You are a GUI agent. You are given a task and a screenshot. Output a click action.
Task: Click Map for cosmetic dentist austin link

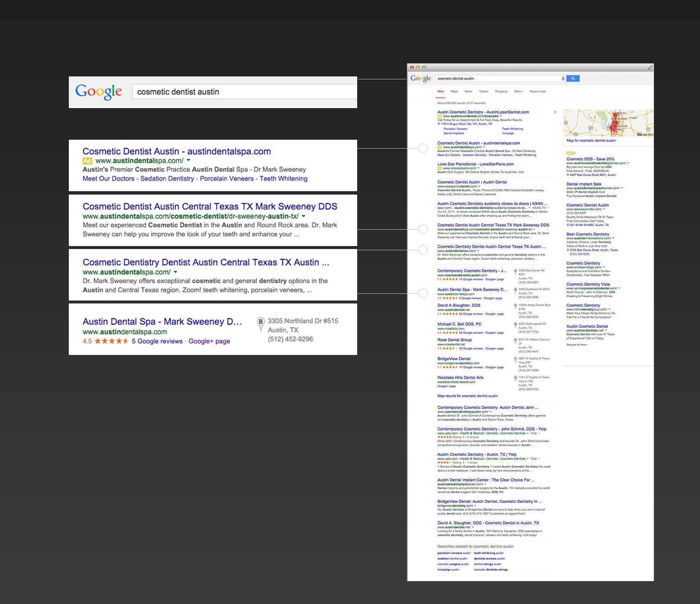coord(591,141)
